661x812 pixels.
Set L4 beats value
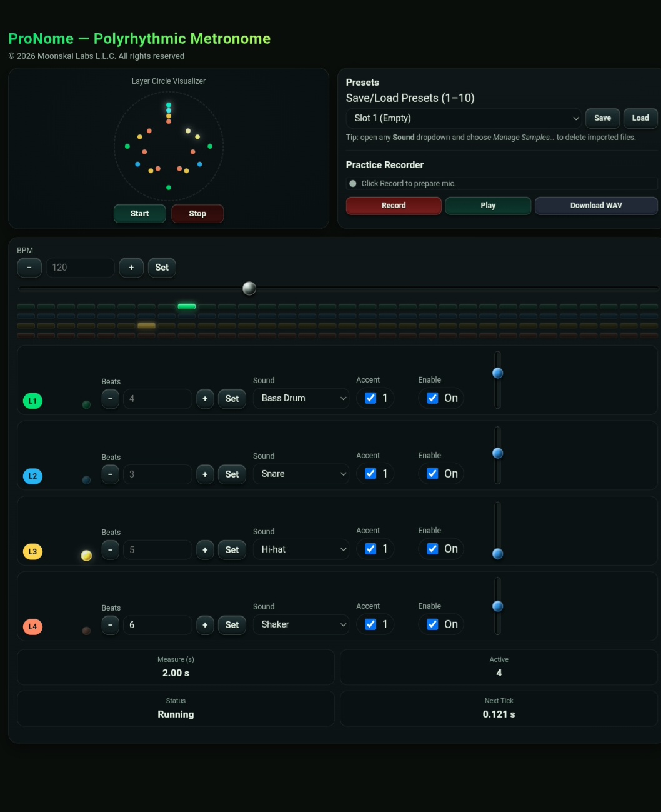232,625
